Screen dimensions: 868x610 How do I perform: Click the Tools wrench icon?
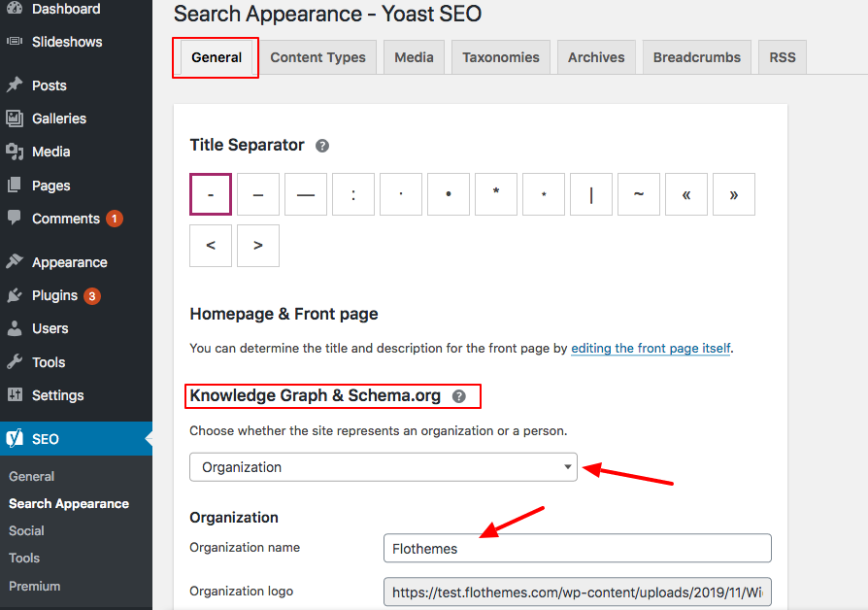pyautogui.click(x=17, y=361)
